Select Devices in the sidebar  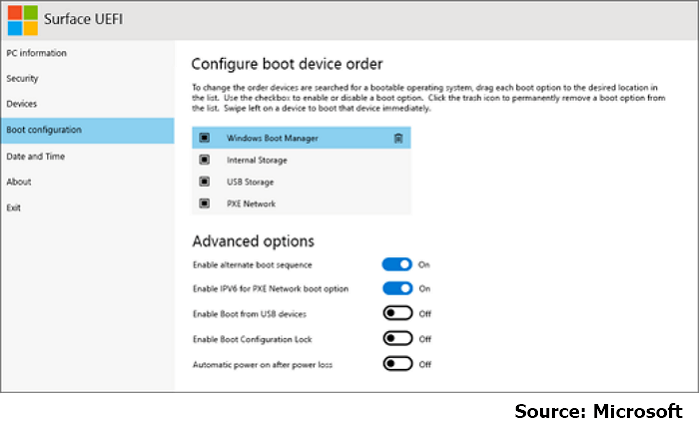click(x=22, y=104)
